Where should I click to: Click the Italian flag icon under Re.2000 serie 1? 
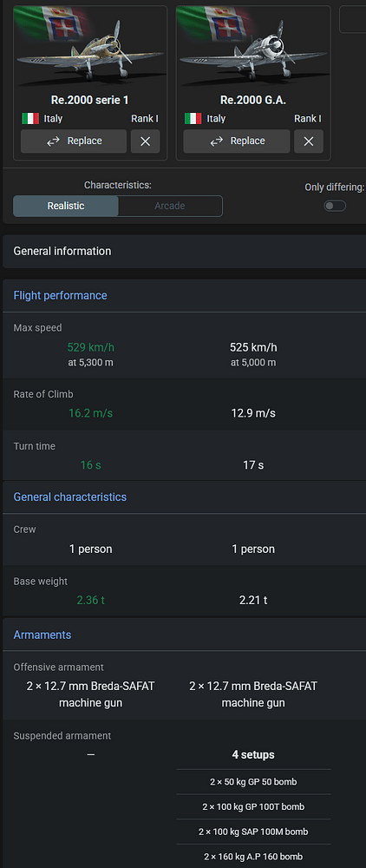[30, 118]
